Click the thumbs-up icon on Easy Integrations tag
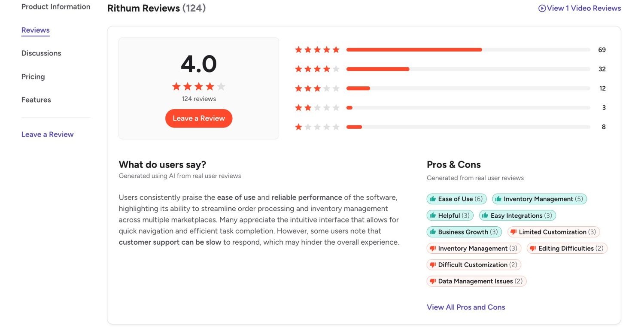 click(x=485, y=216)
